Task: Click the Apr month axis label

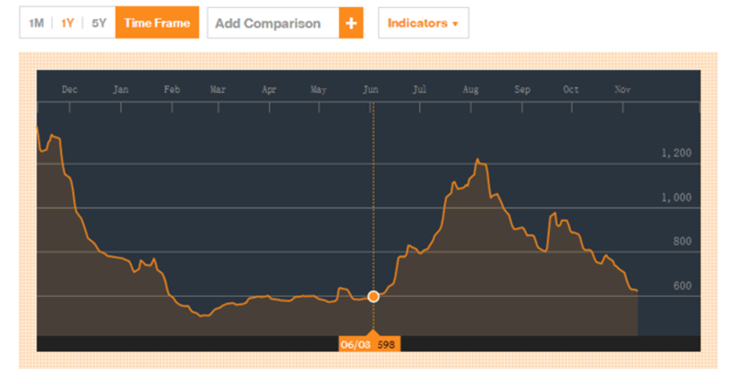Action: [269, 89]
